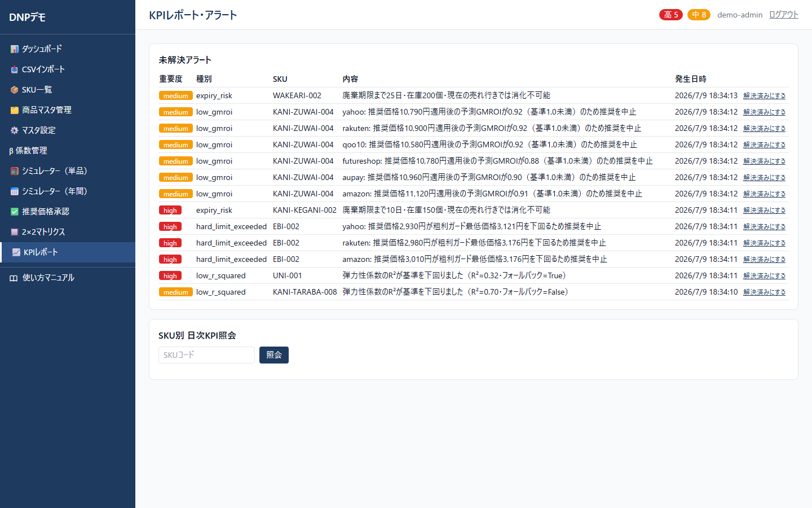This screenshot has height=508, width=812.
Task: Open シミュレーター（年間） calendar icon
Action: [15, 191]
